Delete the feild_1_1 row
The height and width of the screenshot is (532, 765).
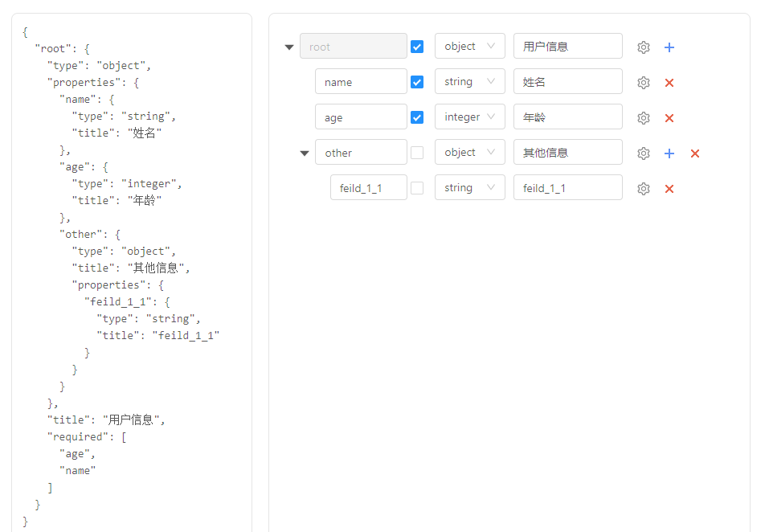669,189
